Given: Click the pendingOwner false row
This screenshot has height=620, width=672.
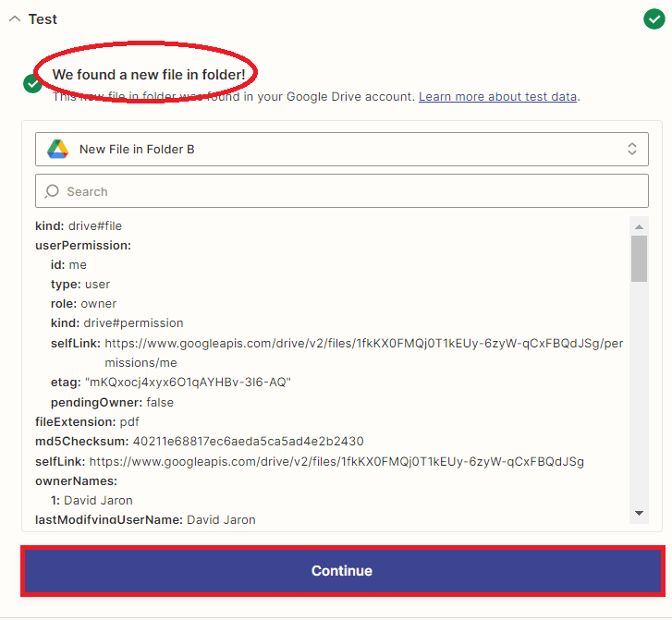Looking at the screenshot, I should [112, 403].
